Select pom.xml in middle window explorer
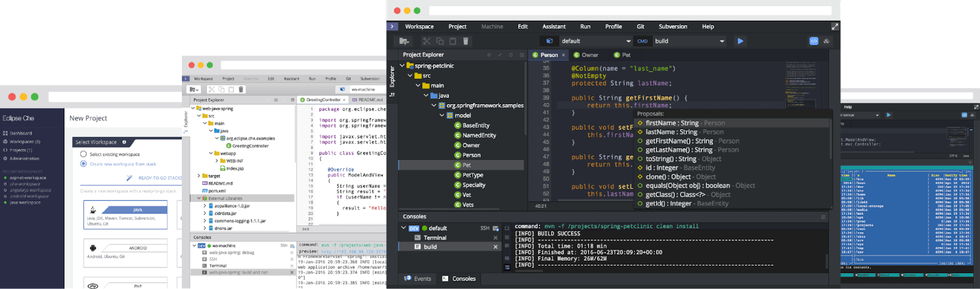980x289 pixels. coord(217,191)
